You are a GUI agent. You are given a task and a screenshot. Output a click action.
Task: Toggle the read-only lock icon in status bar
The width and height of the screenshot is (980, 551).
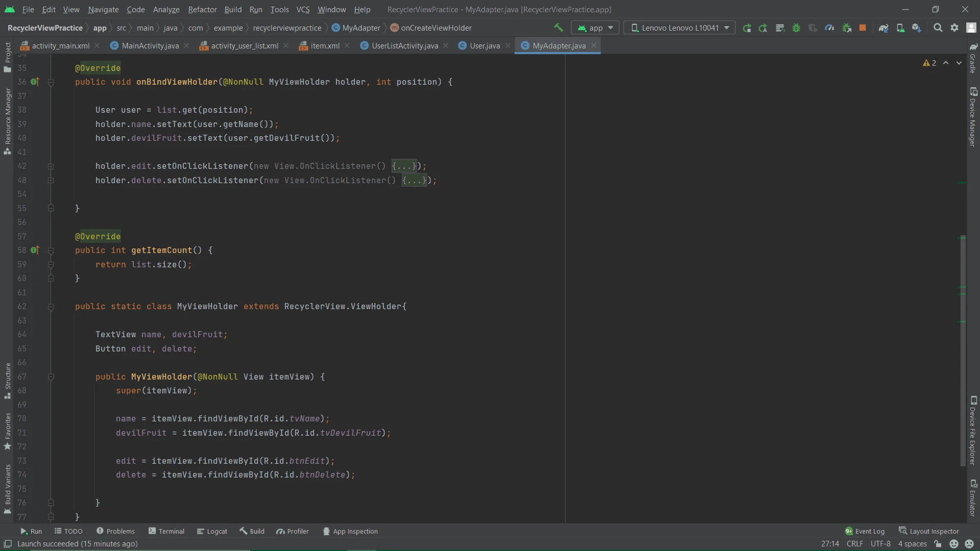click(x=938, y=544)
